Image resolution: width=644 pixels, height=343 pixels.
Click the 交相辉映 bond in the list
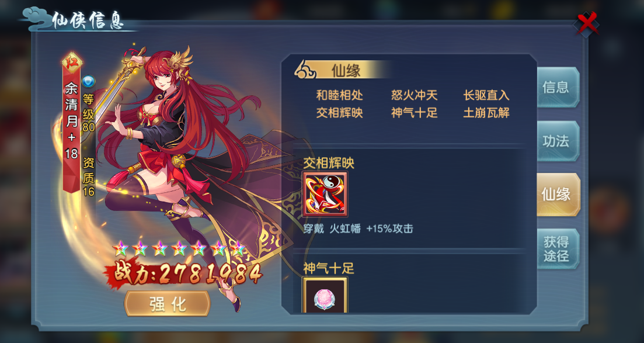click(x=340, y=113)
